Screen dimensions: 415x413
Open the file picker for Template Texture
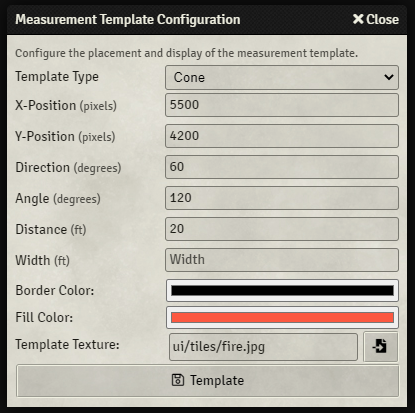click(380, 346)
